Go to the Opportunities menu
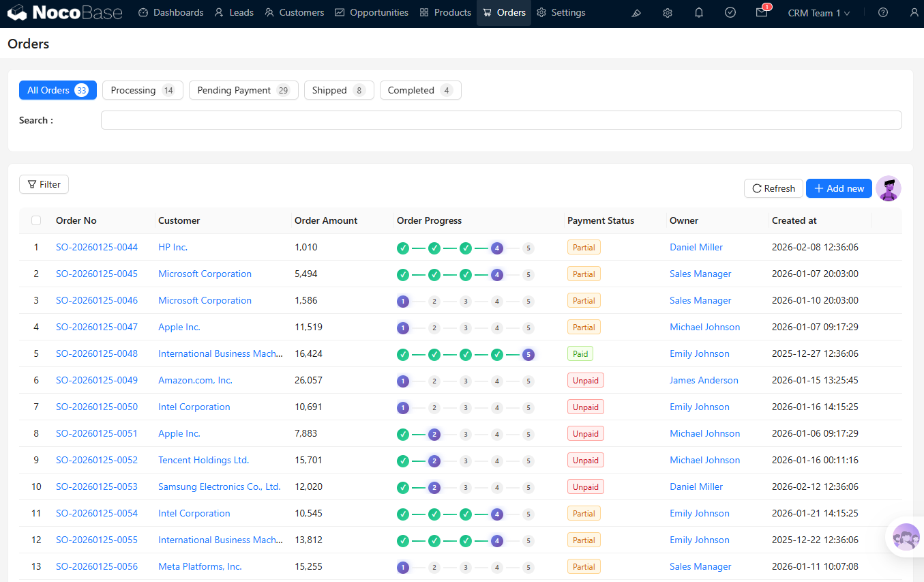The width and height of the screenshot is (924, 582). pos(372,13)
